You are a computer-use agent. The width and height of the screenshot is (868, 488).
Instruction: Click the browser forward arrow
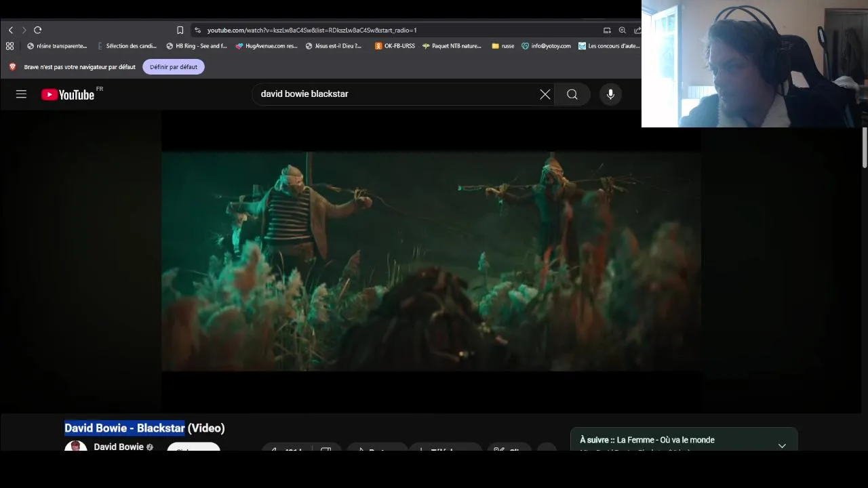(24, 30)
